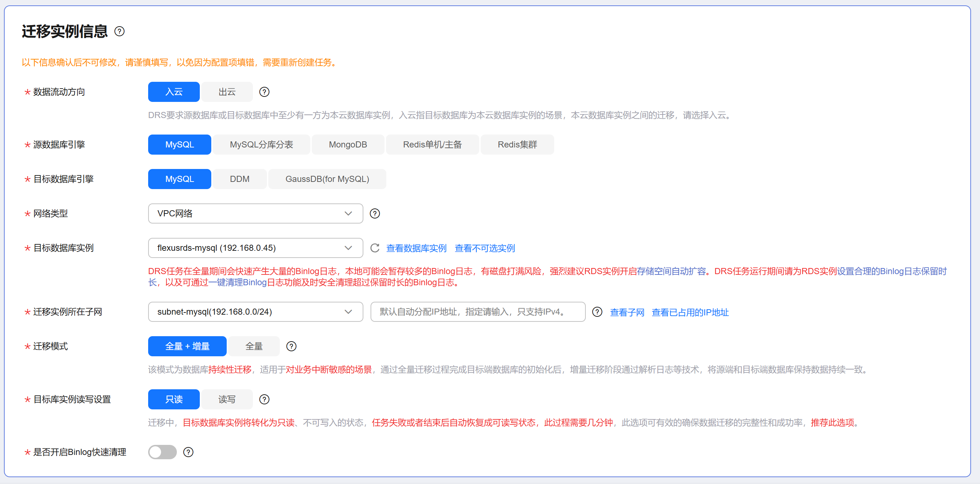Image resolution: width=980 pixels, height=484 pixels.
Task: Open 查看数据库实例 link
Action: (416, 249)
